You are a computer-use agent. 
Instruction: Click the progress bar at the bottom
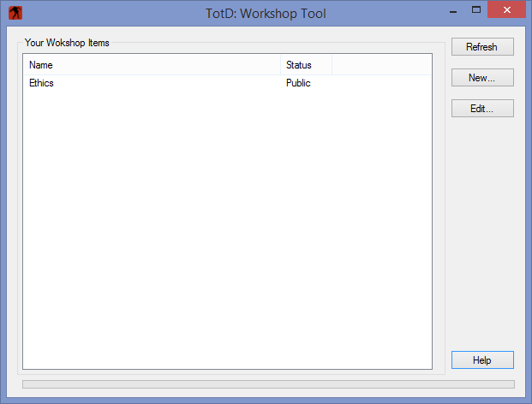[268, 384]
